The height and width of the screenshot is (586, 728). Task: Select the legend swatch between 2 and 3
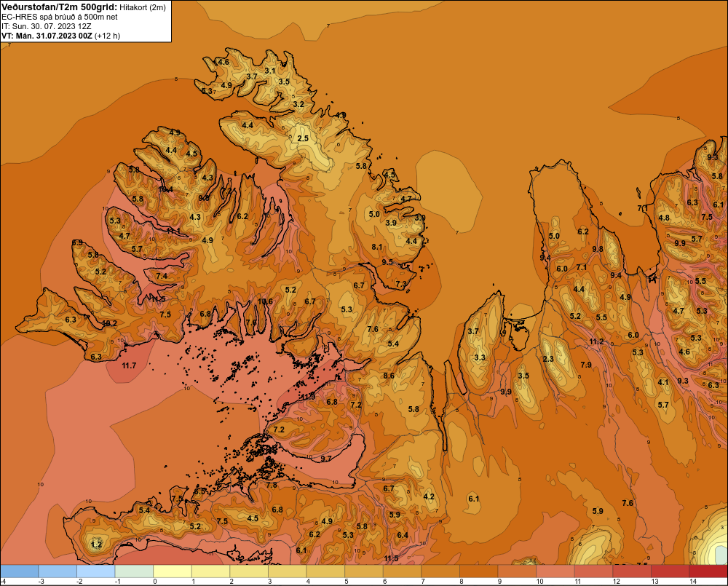[249, 571]
